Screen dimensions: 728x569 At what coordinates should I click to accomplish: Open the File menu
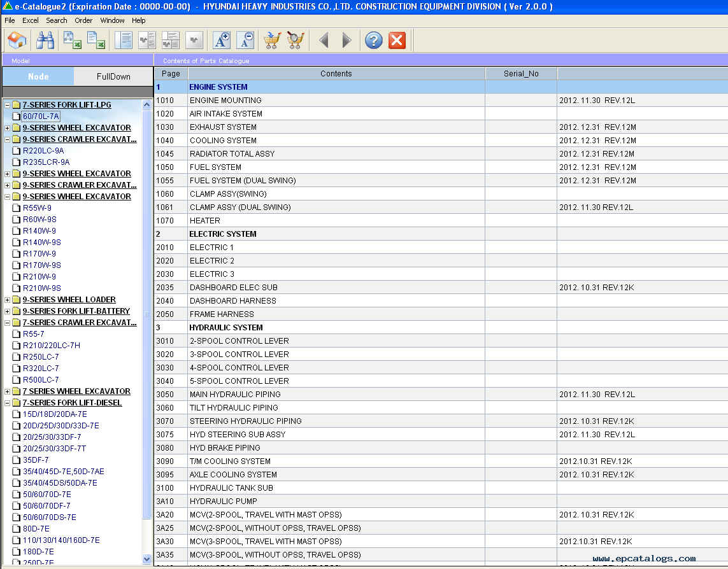10,20
